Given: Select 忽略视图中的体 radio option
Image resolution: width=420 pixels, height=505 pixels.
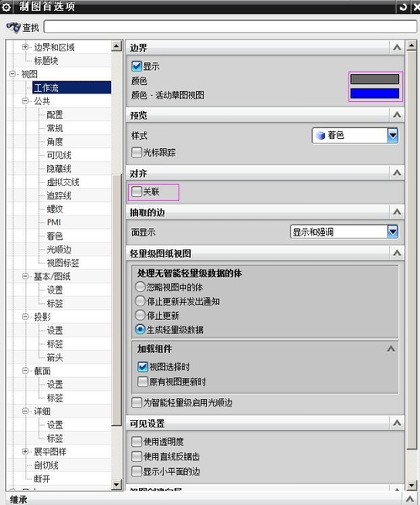Looking at the screenshot, I should pos(140,287).
